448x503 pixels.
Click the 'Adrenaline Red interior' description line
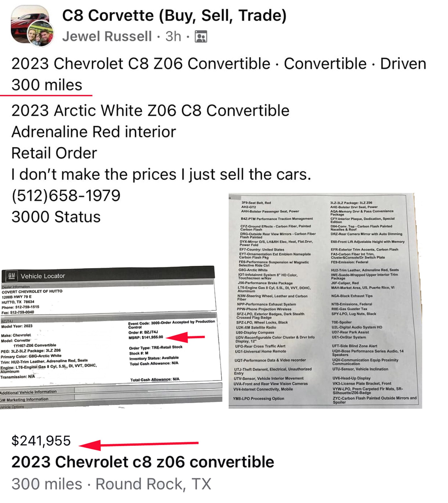click(x=94, y=132)
